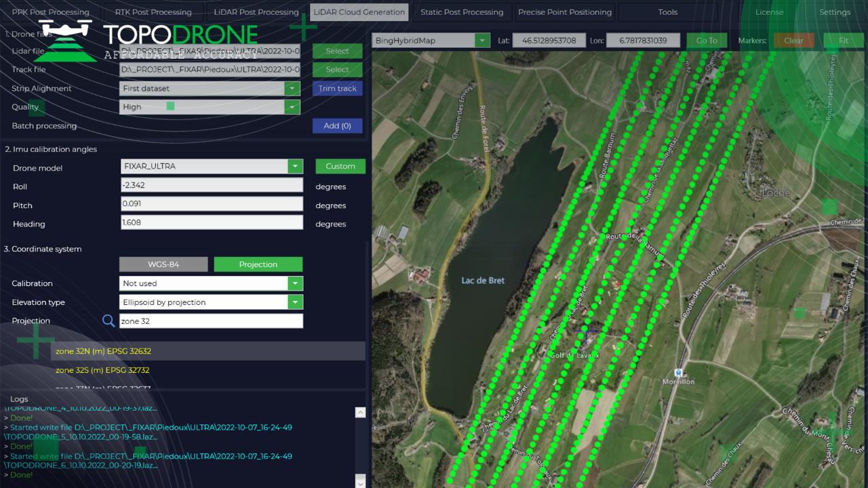Click the Roll angle input field
The width and height of the screenshot is (868, 488).
coord(211,186)
